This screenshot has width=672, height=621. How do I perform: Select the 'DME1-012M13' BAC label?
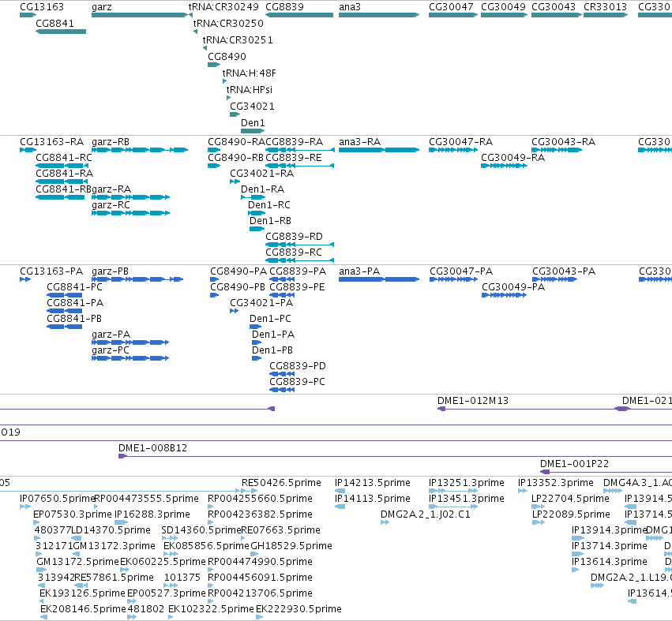pyautogui.click(x=473, y=401)
